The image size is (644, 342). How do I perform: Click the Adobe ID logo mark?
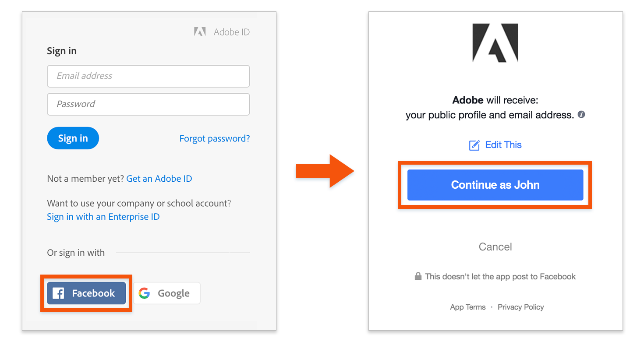coord(199,31)
